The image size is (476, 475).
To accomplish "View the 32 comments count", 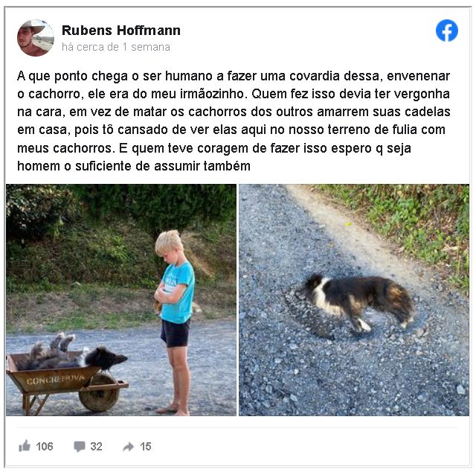I will click(x=96, y=447).
